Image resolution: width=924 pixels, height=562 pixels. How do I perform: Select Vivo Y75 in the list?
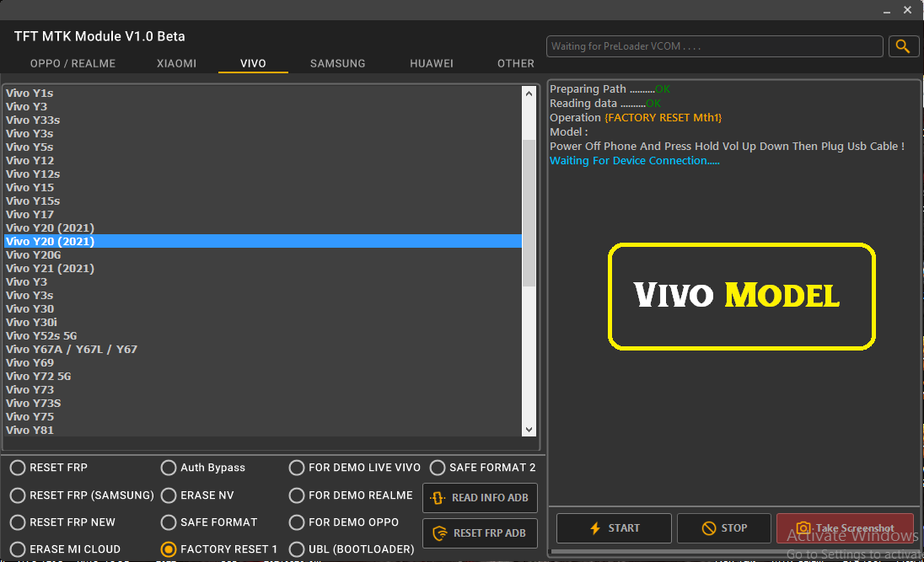[x=263, y=416]
